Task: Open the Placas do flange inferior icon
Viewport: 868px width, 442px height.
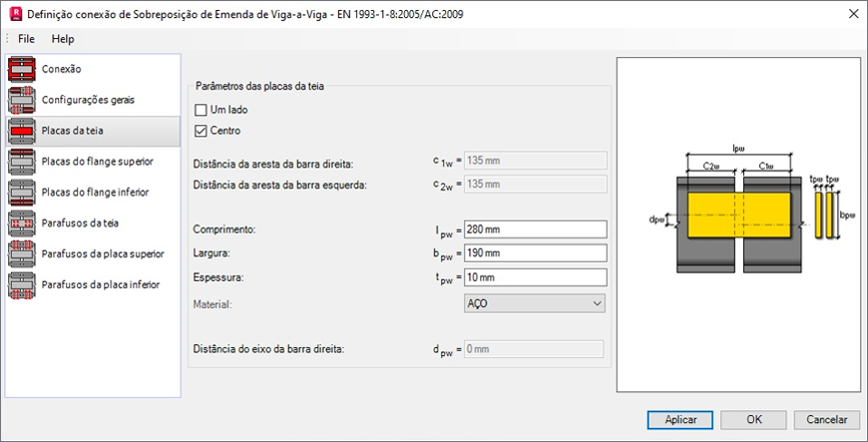Action: click(22, 193)
